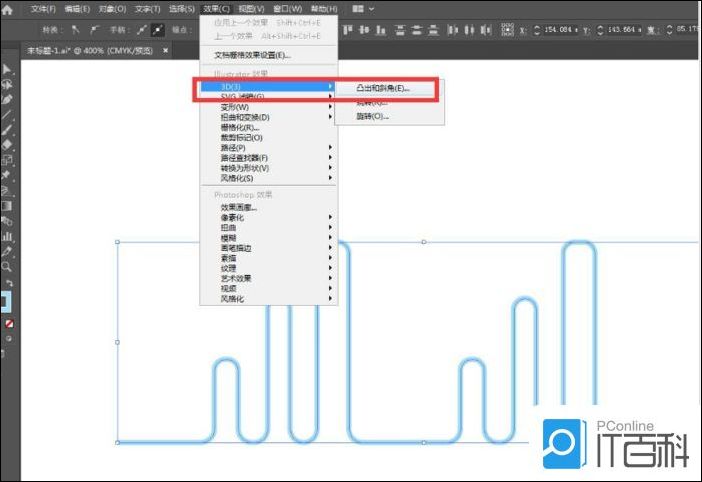Image resolution: width=702 pixels, height=482 pixels.
Task: Select the Selection (arrow) tool
Action: coord(7,69)
